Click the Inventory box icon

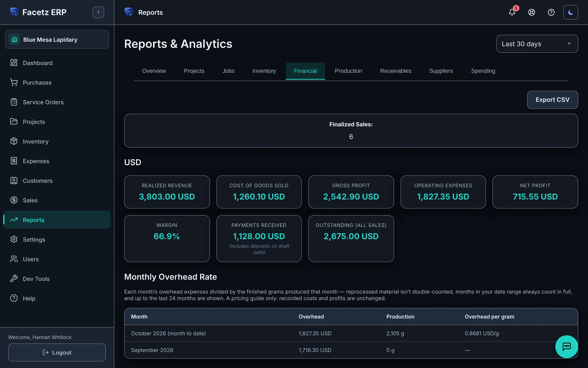14,141
